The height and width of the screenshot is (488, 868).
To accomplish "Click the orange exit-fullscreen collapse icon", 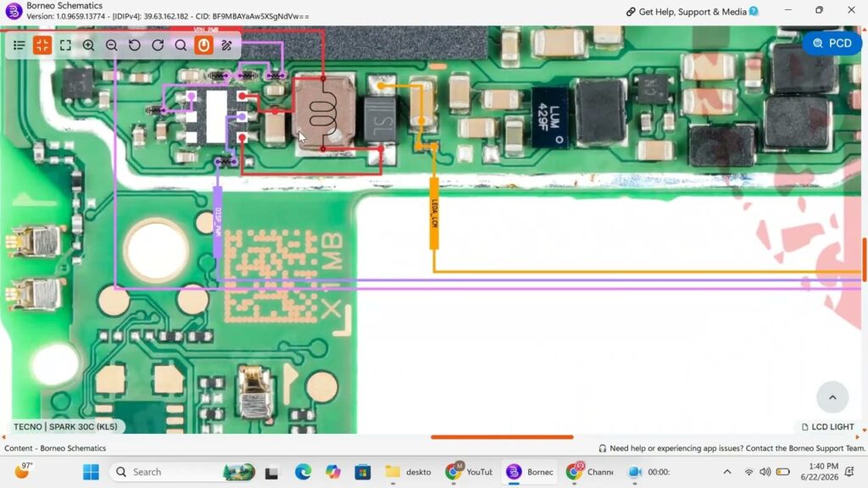I will coord(42,45).
